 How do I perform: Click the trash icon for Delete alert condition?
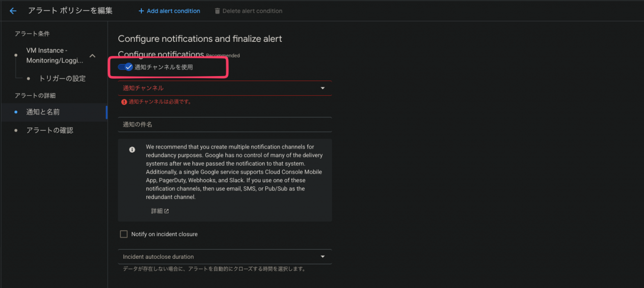pos(217,11)
